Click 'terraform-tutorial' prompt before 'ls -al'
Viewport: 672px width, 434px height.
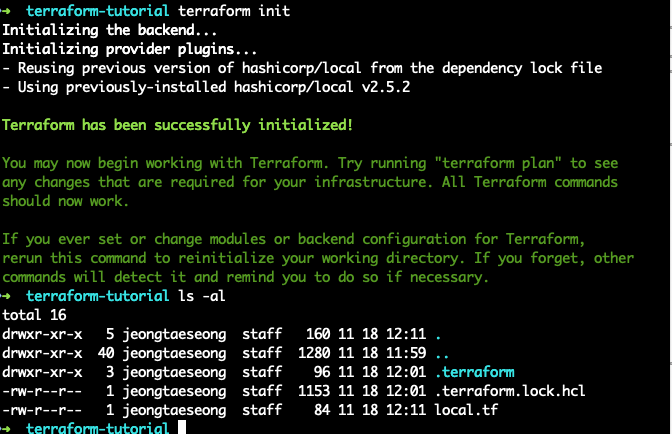coord(98,296)
